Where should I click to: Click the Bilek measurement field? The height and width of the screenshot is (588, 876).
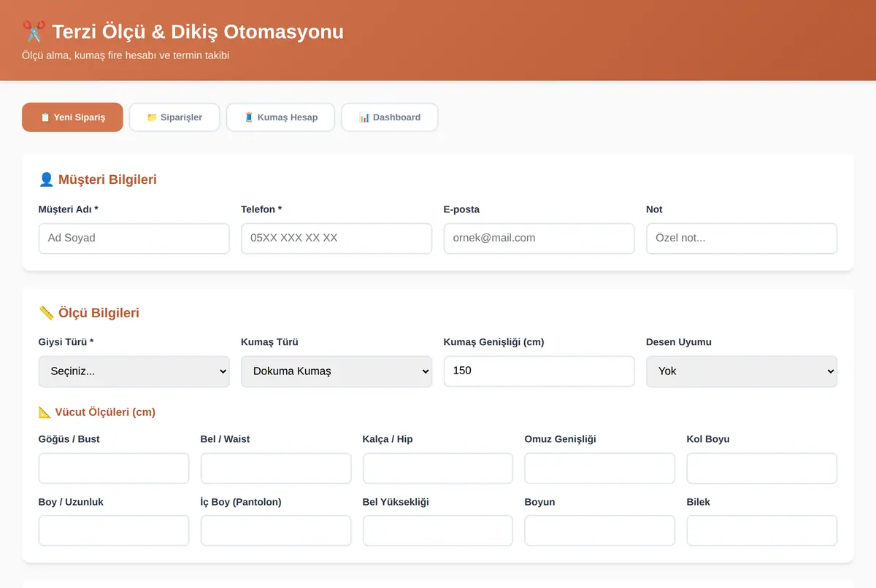point(762,531)
